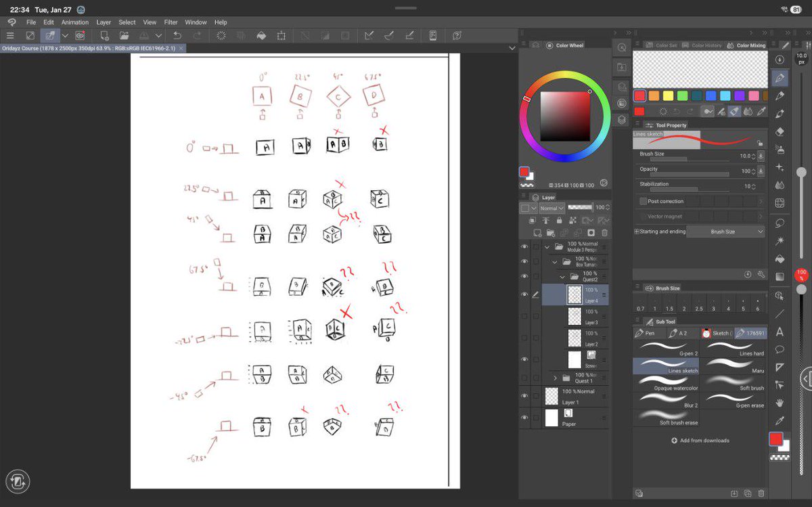Click the Open file folder icon in the command bar
Screen dimensions: 812x507
pyautogui.click(x=124, y=35)
